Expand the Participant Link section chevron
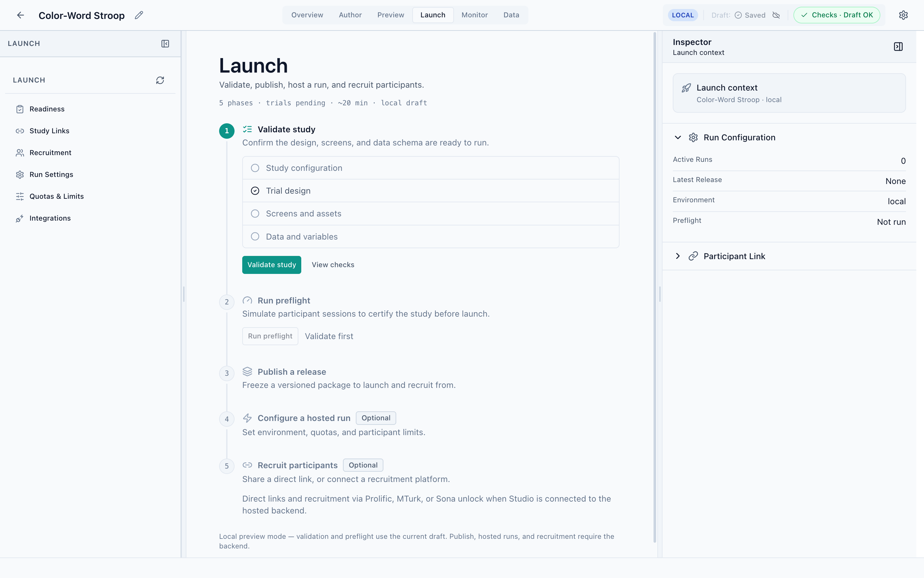 [x=678, y=256]
